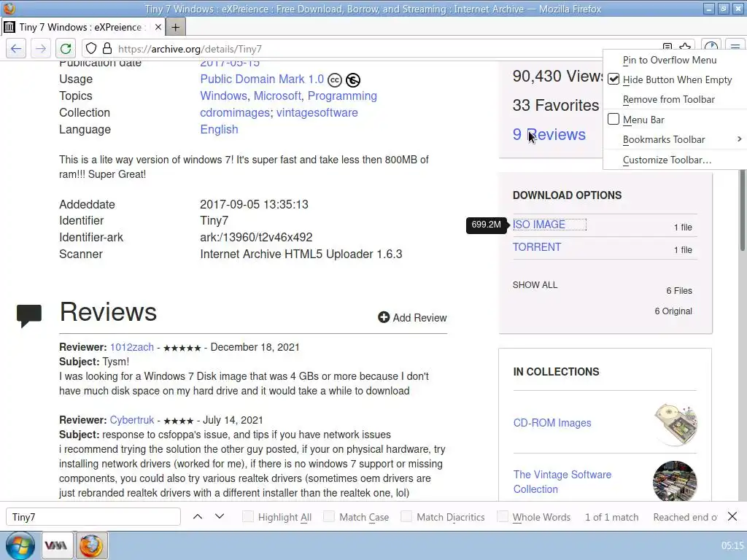Image resolution: width=747 pixels, height=560 pixels.
Task: Choose Remove from Toolbar
Action: (675, 99)
